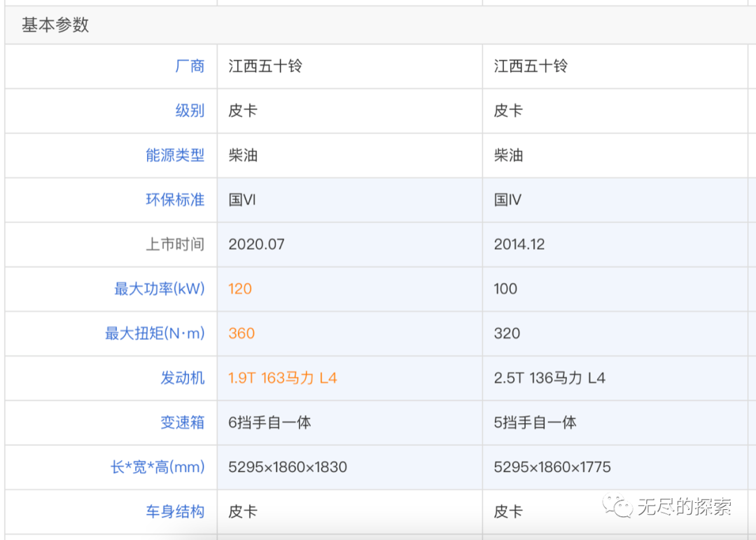Image resolution: width=756 pixels, height=540 pixels.
Task: Click the 环保标准 parameter link
Action: 174,200
